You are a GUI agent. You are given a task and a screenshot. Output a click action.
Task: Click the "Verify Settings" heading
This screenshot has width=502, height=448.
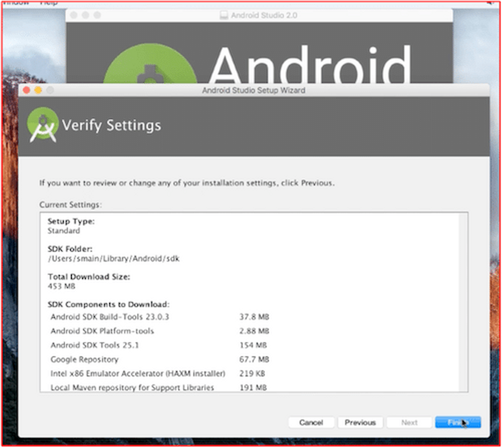[x=112, y=125]
